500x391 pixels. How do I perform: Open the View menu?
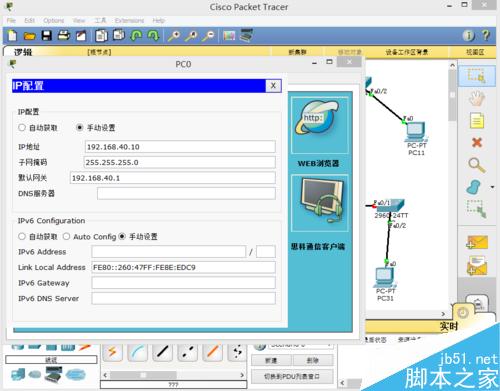[79, 21]
